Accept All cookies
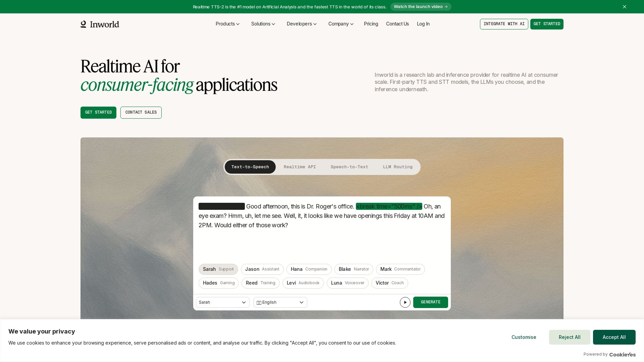Viewport: 644px width, 362px height. click(x=614, y=337)
